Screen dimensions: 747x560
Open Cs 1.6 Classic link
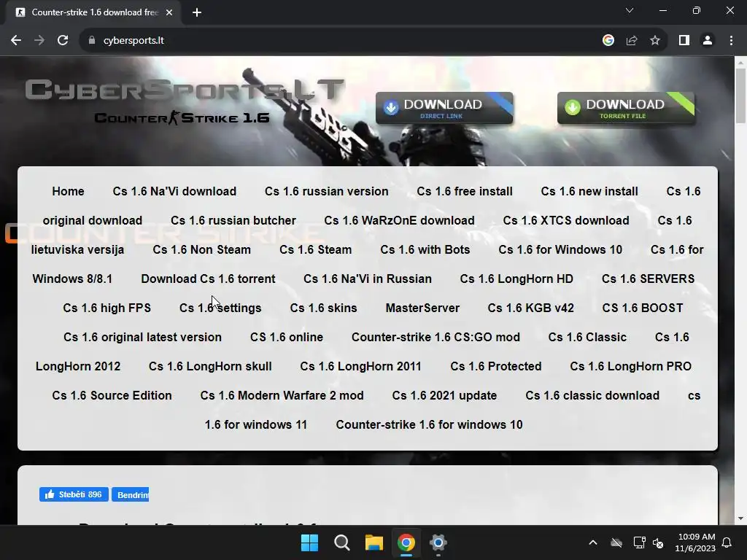pyautogui.click(x=587, y=337)
